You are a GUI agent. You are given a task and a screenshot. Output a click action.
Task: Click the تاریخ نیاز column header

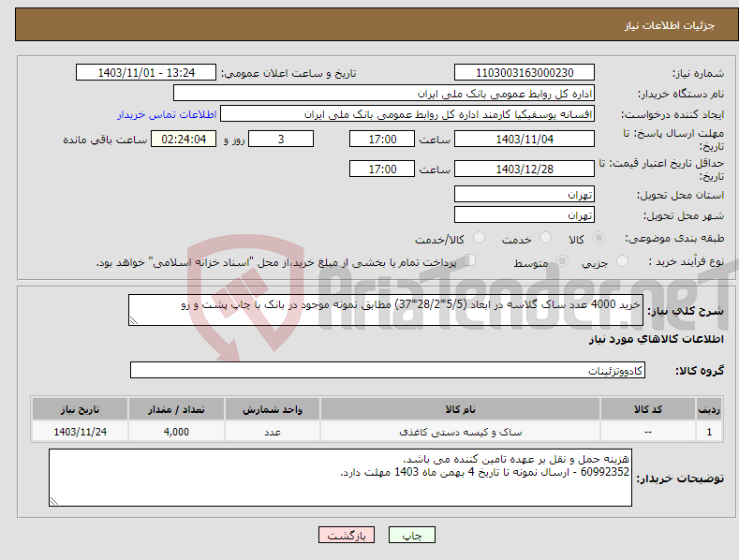click(x=81, y=409)
